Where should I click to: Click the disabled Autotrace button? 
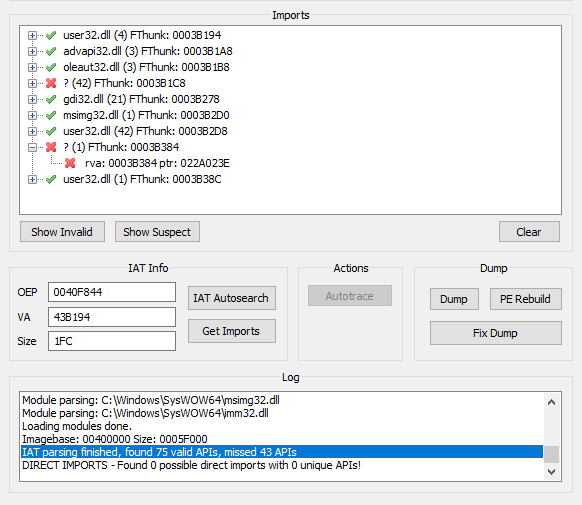pyautogui.click(x=350, y=296)
